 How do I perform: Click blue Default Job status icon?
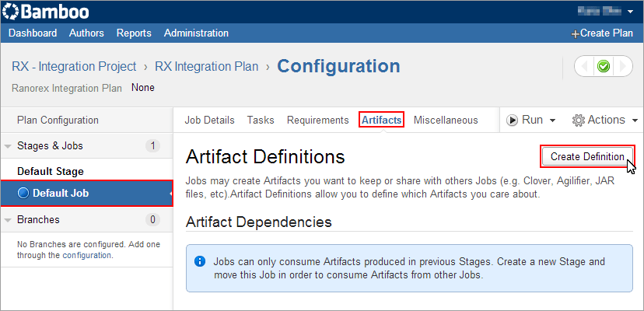[24, 193]
